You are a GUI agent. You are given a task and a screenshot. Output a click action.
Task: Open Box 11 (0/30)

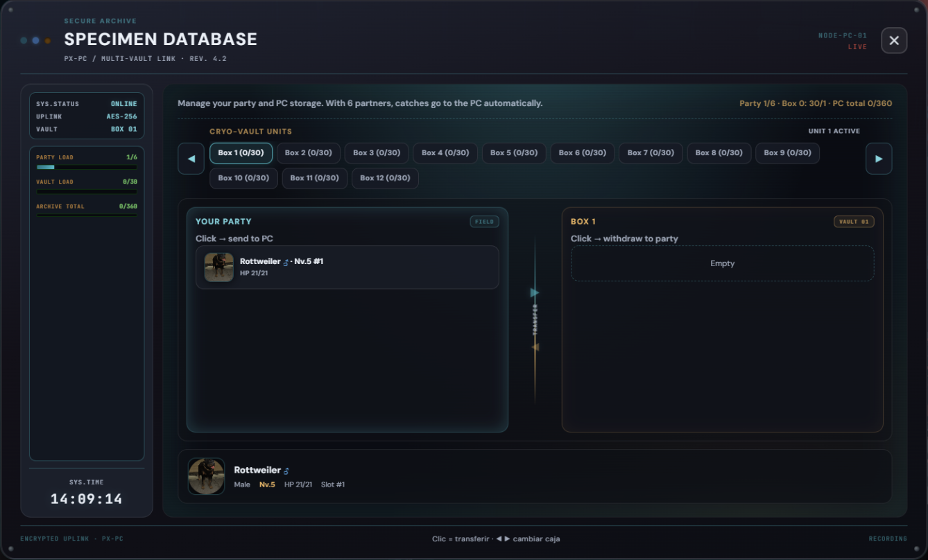click(315, 178)
